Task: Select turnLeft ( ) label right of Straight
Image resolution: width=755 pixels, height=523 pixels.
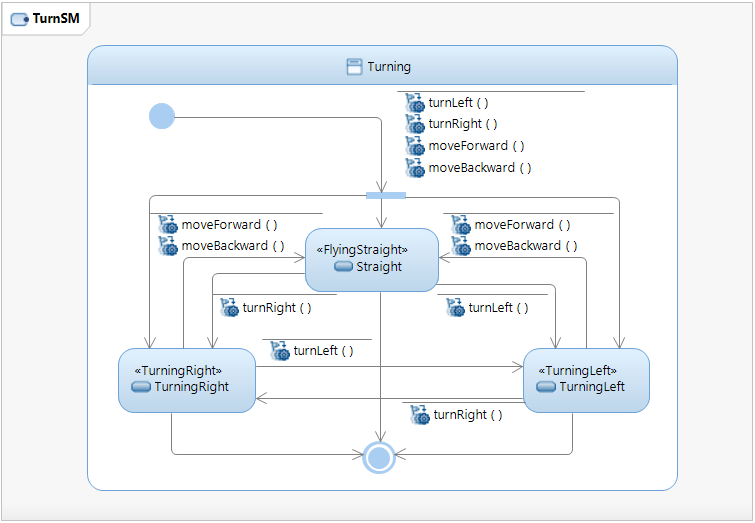Action: tap(498, 307)
